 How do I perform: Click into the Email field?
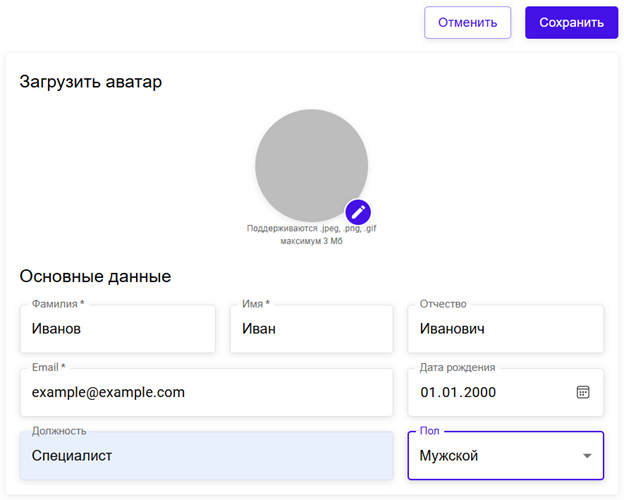point(207,393)
